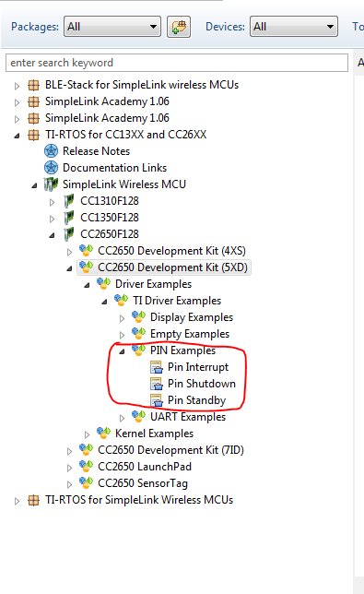This screenshot has height=594, width=364.
Task: Expand UART Examples
Action: click(122, 418)
